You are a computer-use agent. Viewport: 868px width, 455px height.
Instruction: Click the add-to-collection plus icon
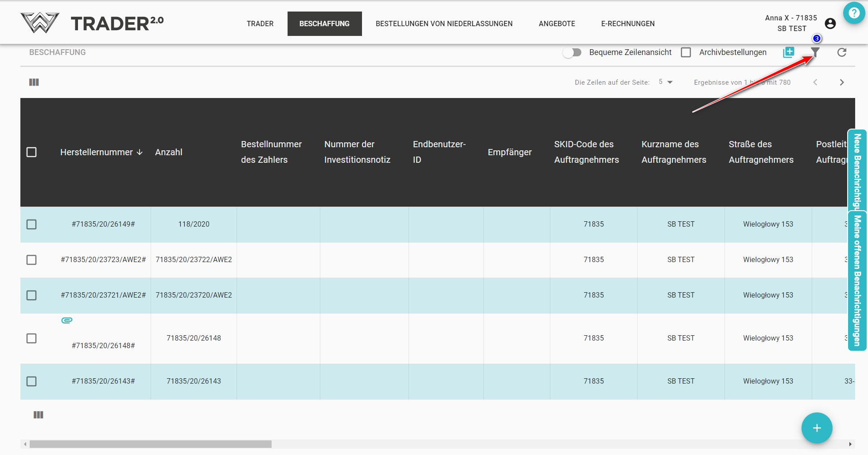pyautogui.click(x=789, y=52)
